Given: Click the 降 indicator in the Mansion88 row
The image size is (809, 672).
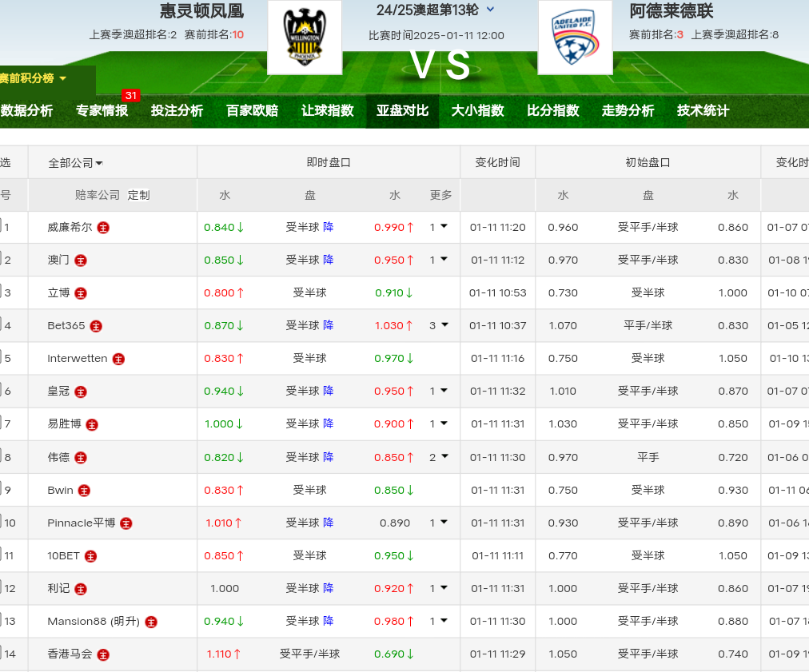Looking at the screenshot, I should pos(328,622).
